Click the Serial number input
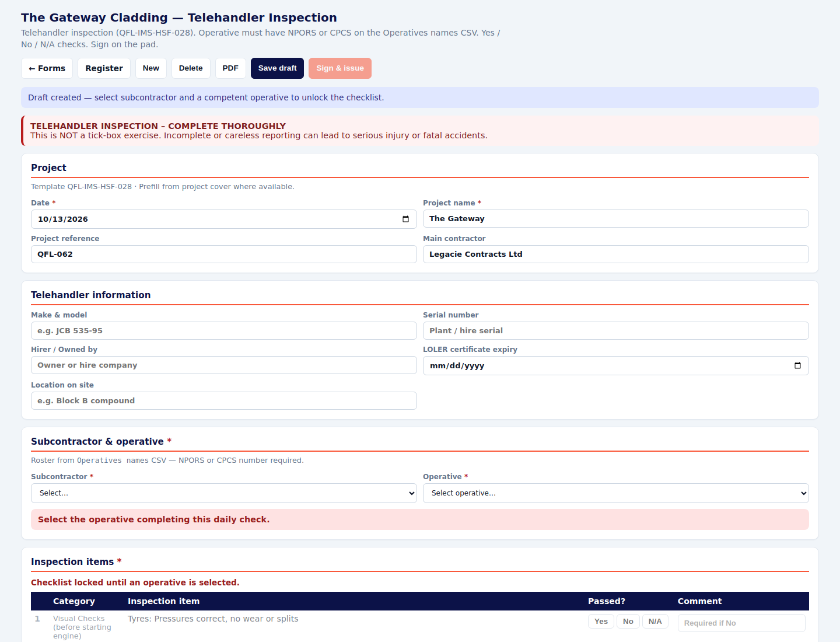Screen dimensions: 840x642 (x=616, y=331)
